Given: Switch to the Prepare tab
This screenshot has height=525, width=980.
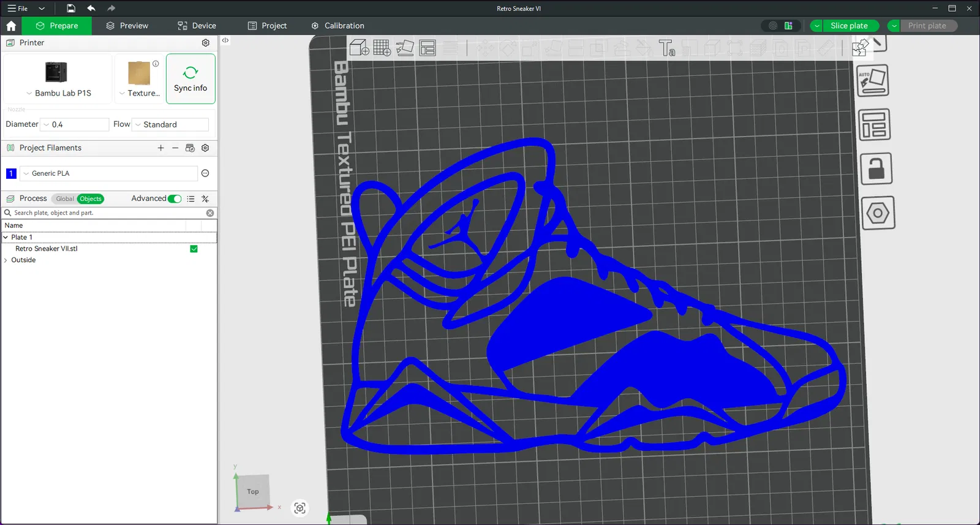Looking at the screenshot, I should click(57, 26).
